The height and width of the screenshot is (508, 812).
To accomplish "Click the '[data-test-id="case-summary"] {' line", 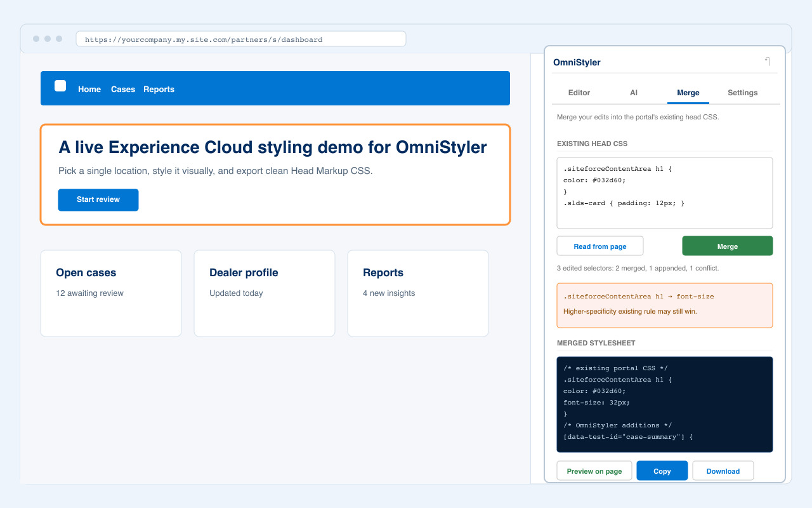I will coord(628,437).
